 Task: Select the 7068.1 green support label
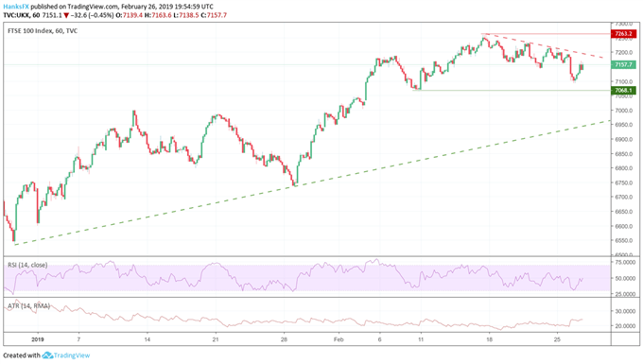623,90
